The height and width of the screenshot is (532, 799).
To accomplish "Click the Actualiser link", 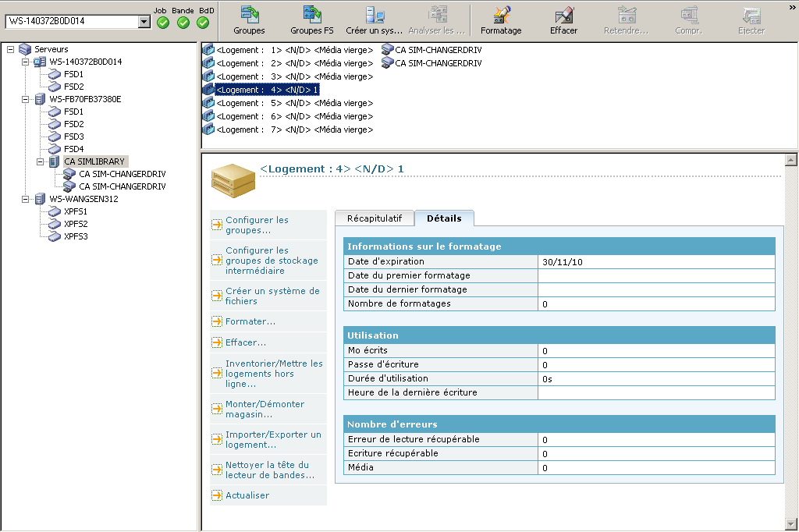I will 247,495.
